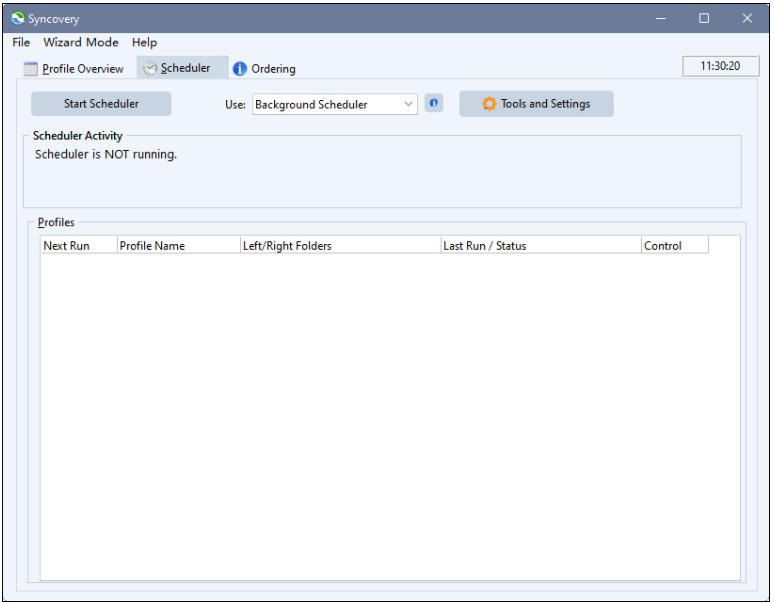
Task: Click the Start Scheduler button
Action: pyautogui.click(x=101, y=104)
